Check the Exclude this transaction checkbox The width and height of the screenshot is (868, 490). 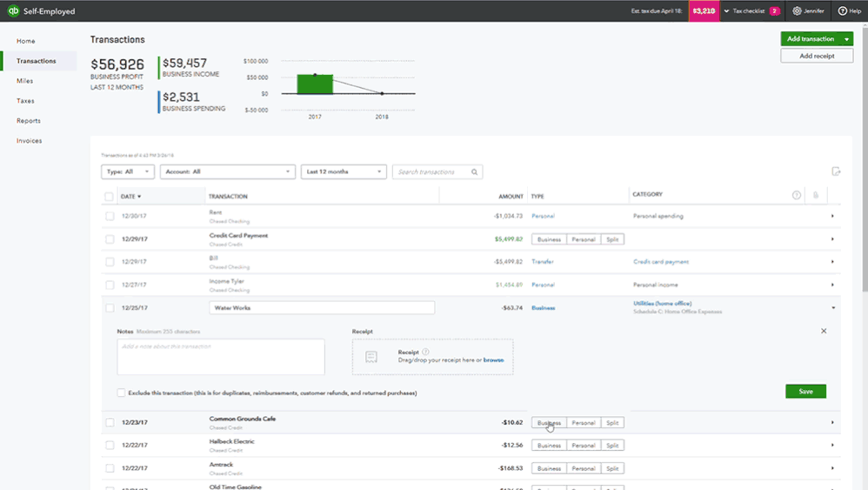(x=121, y=393)
